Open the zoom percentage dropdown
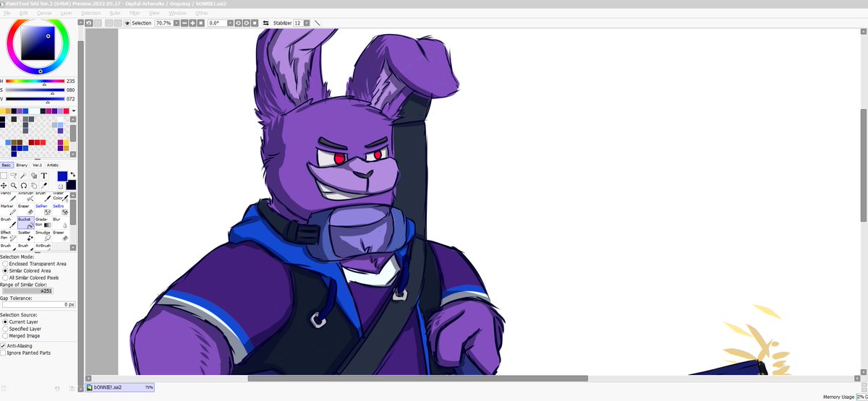 (x=176, y=23)
